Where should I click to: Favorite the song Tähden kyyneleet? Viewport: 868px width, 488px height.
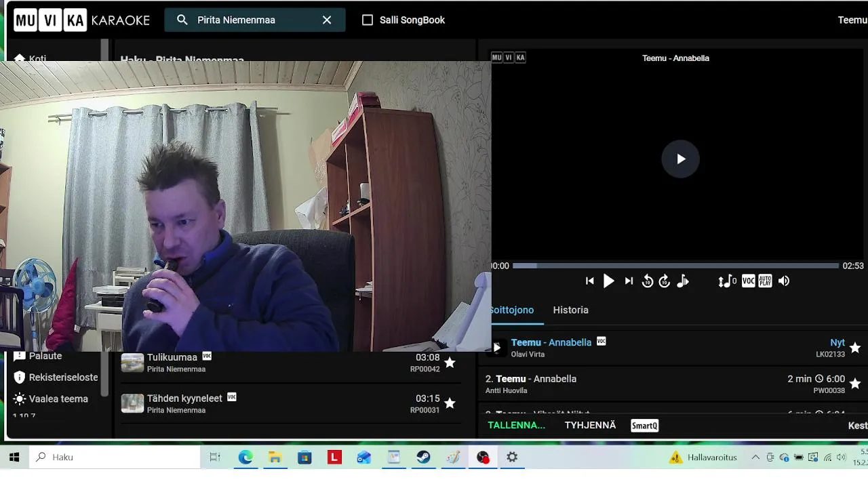click(x=450, y=403)
